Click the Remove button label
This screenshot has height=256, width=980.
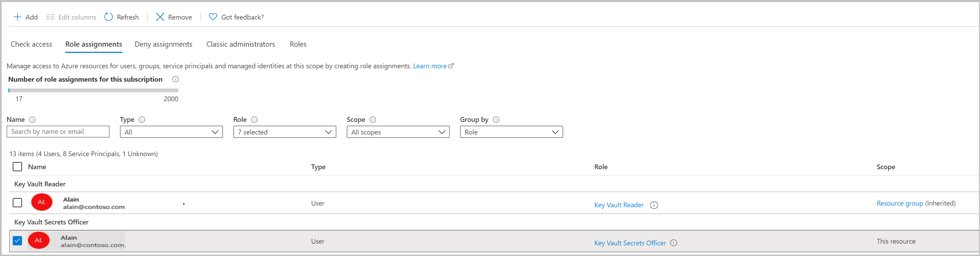pyautogui.click(x=180, y=17)
